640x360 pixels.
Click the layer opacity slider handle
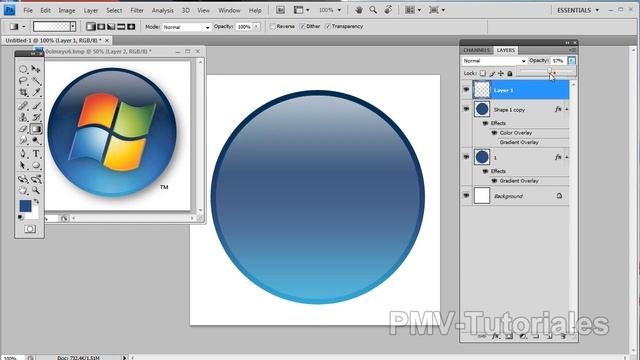(549, 71)
